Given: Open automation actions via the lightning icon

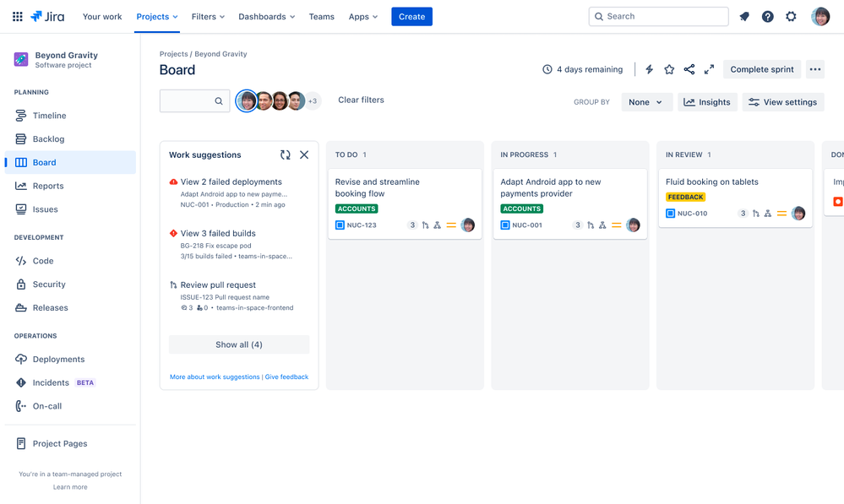Looking at the screenshot, I should coord(649,69).
